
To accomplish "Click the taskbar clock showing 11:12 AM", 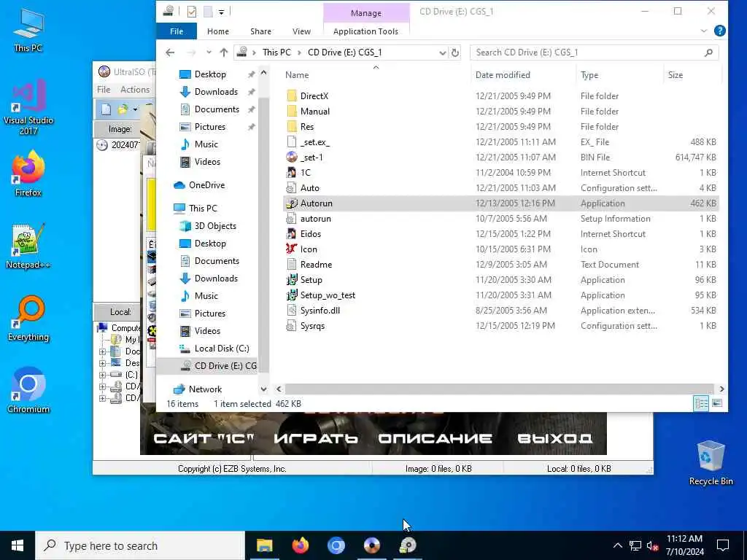I will click(x=684, y=545).
